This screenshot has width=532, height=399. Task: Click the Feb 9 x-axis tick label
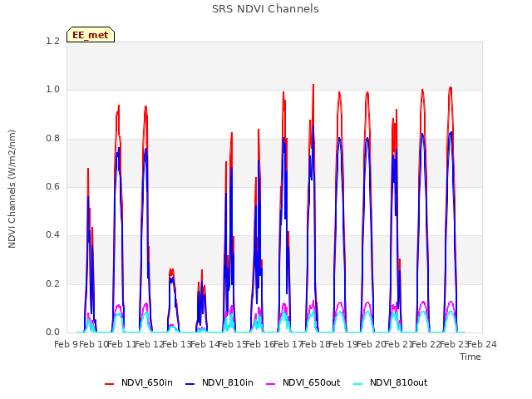[x=66, y=344]
